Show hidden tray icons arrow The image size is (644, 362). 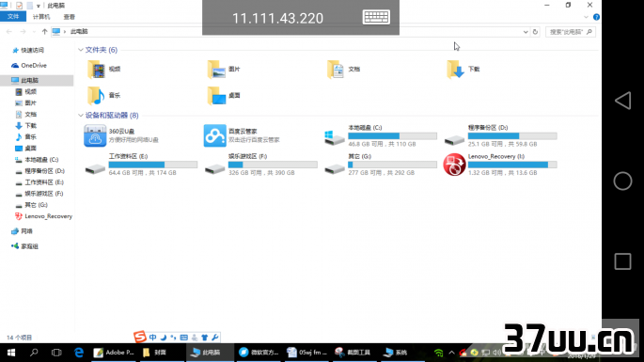pyautogui.click(x=451, y=353)
